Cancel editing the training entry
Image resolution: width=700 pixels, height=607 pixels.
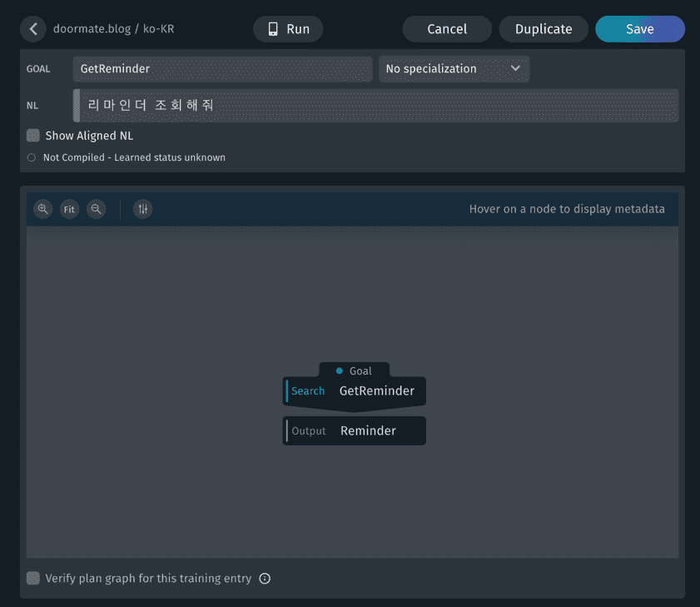[447, 29]
